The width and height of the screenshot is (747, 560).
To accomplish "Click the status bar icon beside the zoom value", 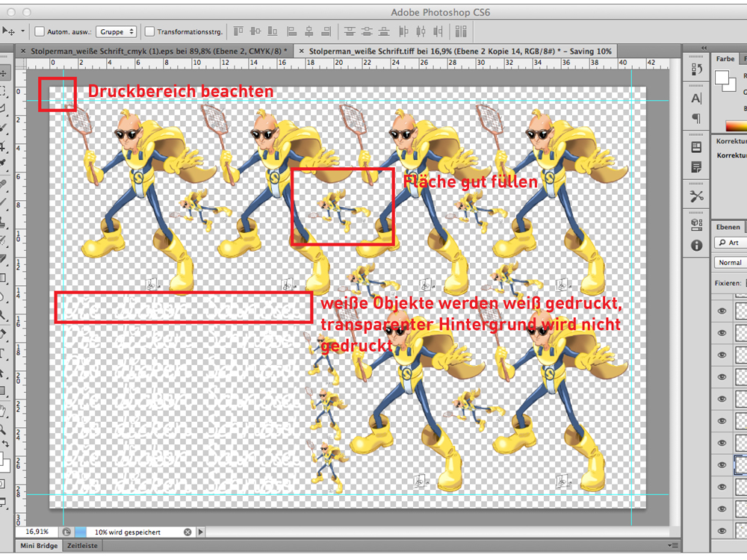I will tap(66, 532).
